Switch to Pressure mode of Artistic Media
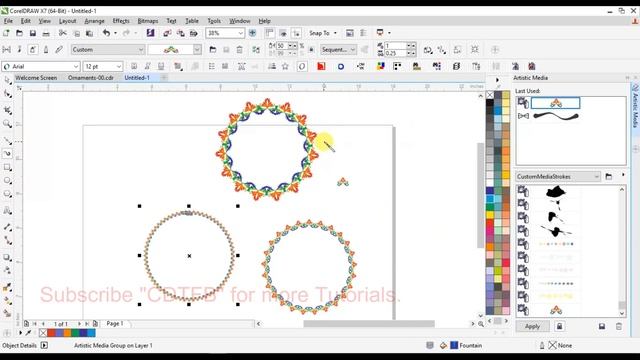Viewport: 640px width, 360px height. pos(59,50)
